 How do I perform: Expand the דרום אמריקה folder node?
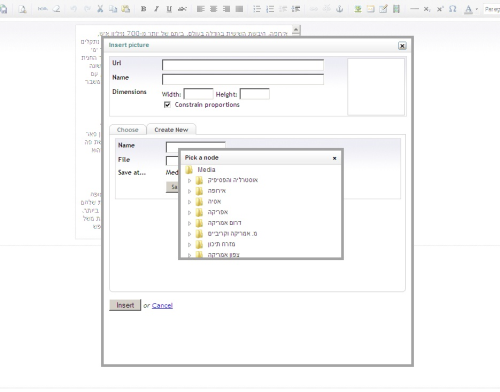coord(189,223)
